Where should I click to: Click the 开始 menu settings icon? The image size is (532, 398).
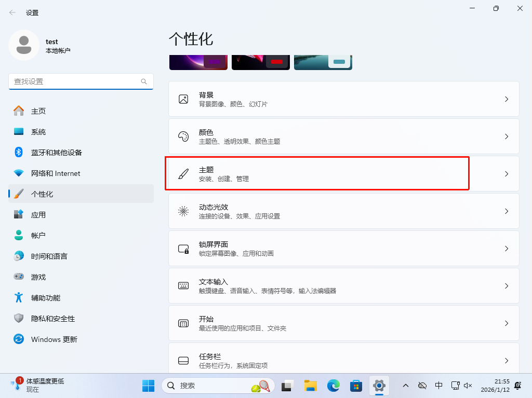point(183,323)
